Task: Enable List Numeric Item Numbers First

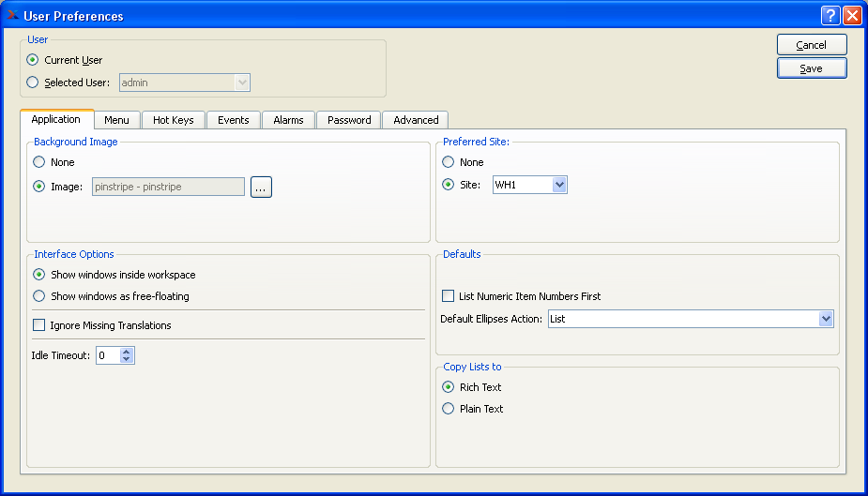Action: [x=448, y=296]
